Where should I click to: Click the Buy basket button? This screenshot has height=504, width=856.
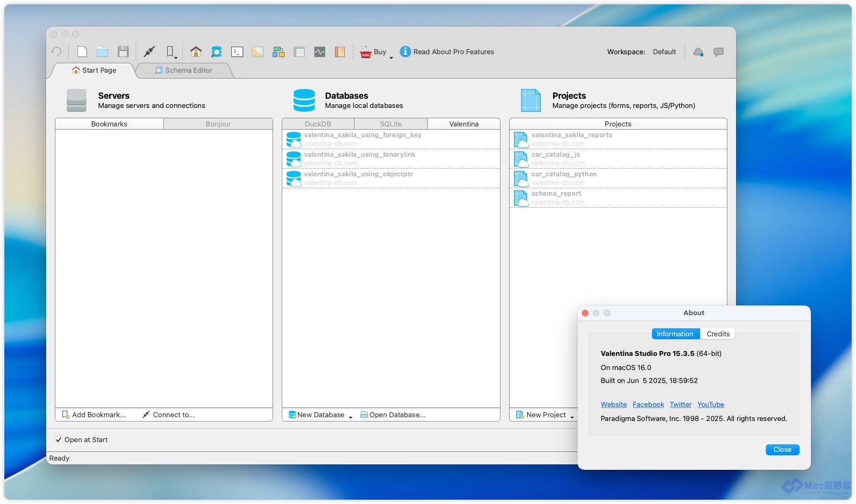click(x=373, y=52)
